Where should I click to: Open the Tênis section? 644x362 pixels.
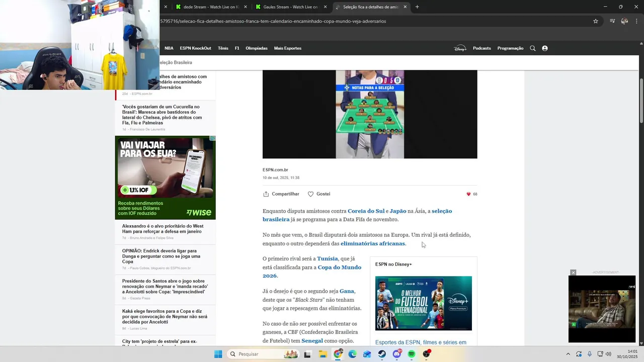point(223,48)
